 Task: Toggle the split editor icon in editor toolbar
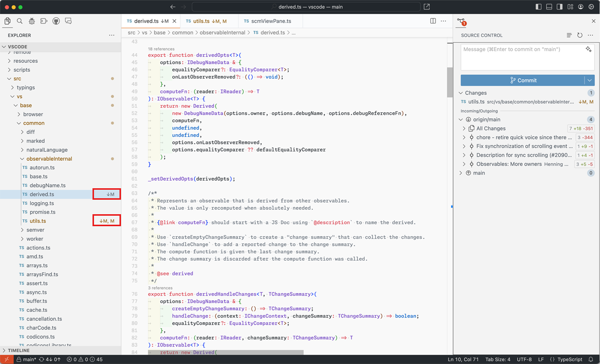pos(432,21)
